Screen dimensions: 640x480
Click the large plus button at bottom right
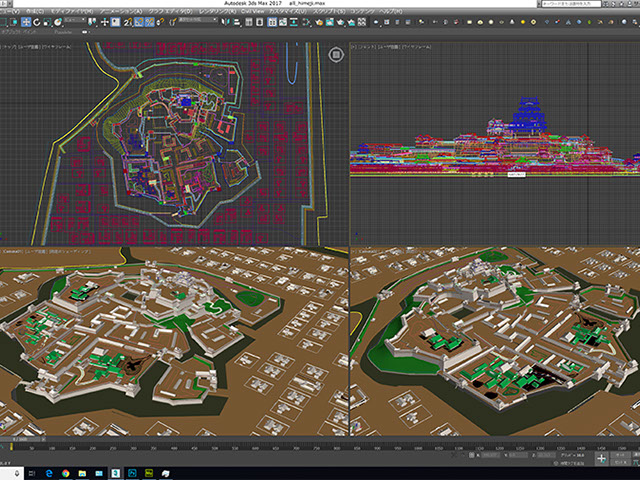(x=603, y=460)
